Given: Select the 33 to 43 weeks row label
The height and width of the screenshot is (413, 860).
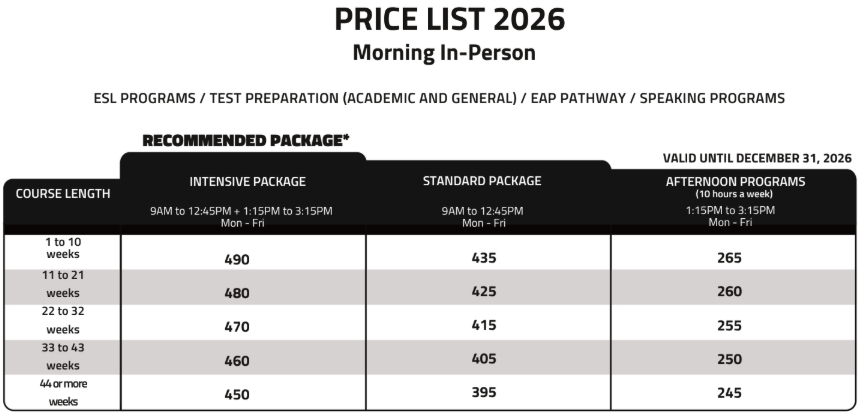Looking at the screenshot, I should pos(62,354).
